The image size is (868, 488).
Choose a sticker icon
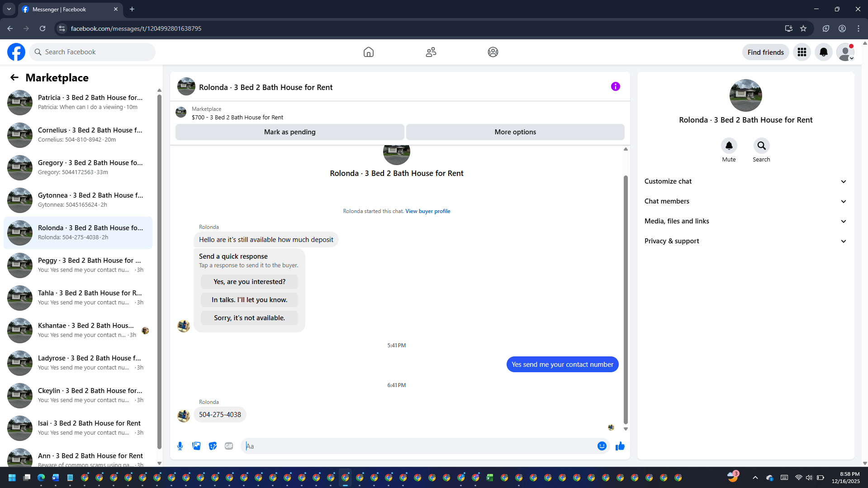click(213, 446)
